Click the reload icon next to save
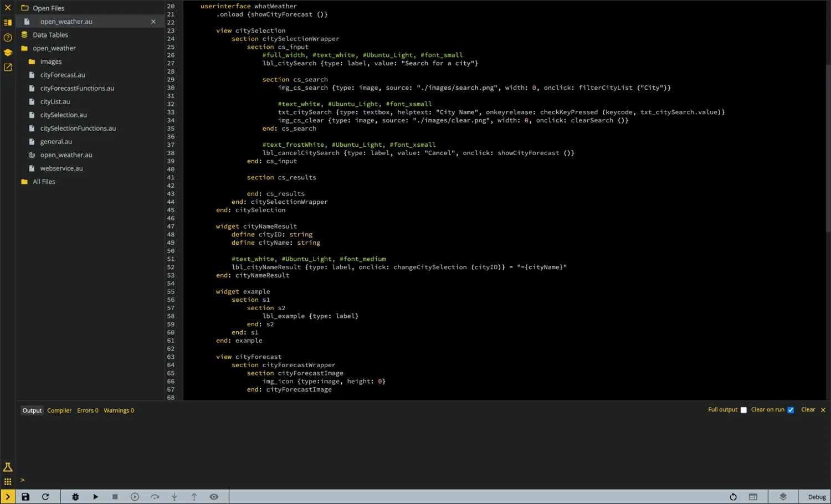The width and height of the screenshot is (831, 504). (45, 497)
